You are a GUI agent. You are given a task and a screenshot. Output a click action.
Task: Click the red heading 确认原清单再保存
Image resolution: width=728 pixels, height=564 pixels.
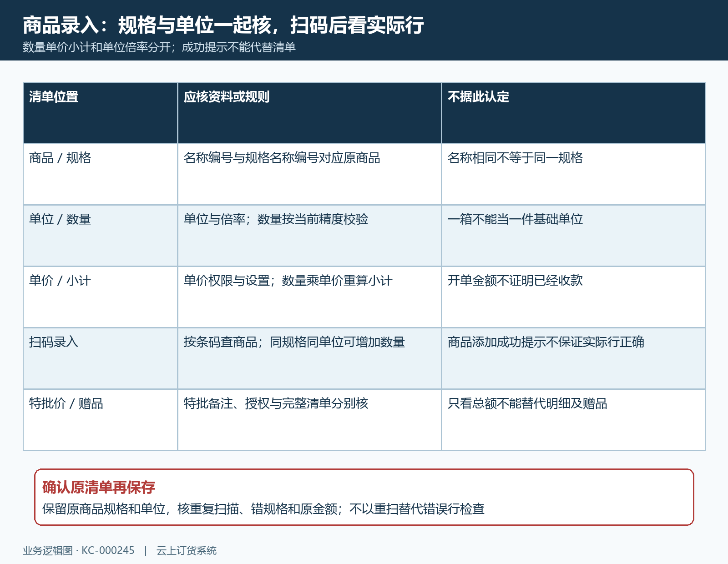tap(99, 488)
